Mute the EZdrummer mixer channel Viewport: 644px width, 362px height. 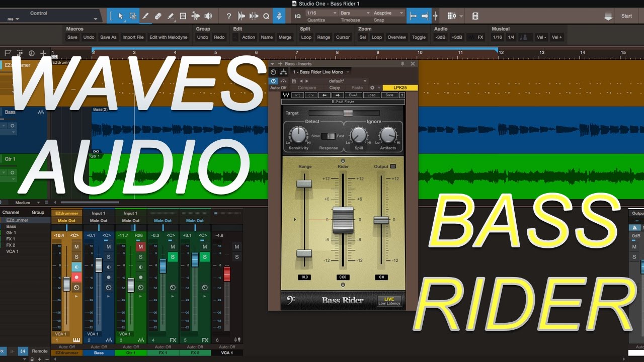click(76, 247)
